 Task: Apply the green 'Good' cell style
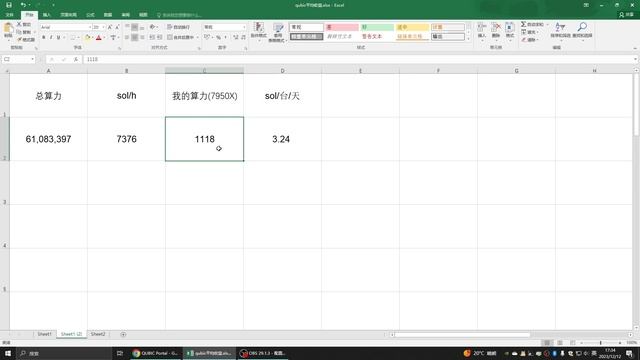tap(377, 27)
